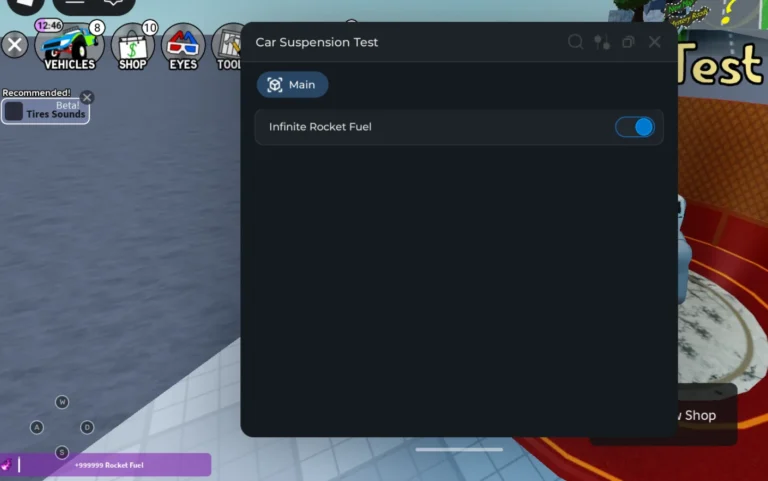This screenshot has height=481, width=768.
Task: Select the Main tab
Action: (292, 85)
